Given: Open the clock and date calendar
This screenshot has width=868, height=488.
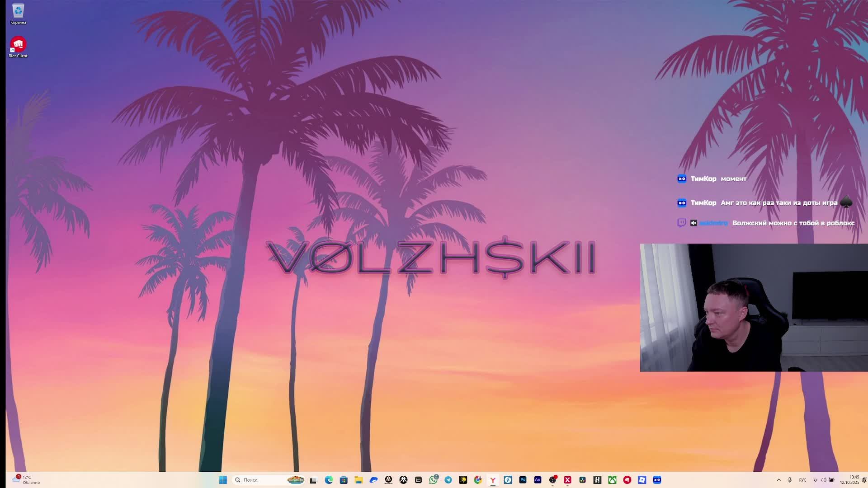Looking at the screenshot, I should click(x=850, y=480).
